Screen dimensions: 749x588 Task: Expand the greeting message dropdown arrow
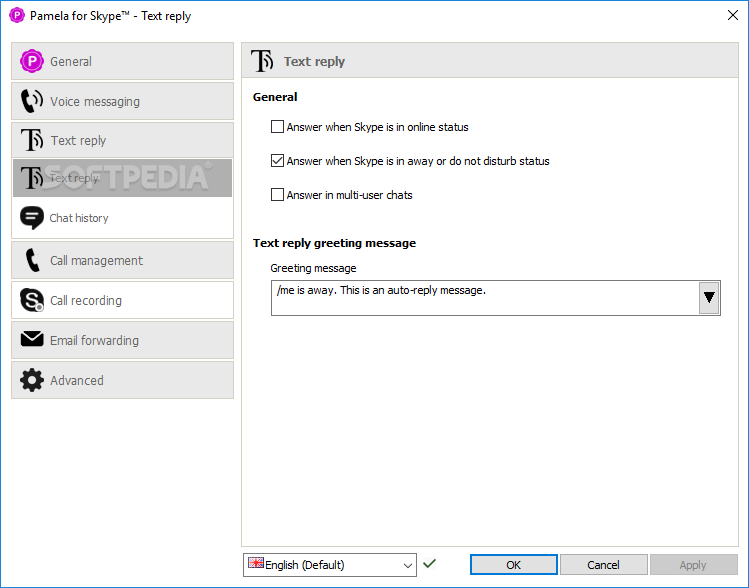(709, 298)
